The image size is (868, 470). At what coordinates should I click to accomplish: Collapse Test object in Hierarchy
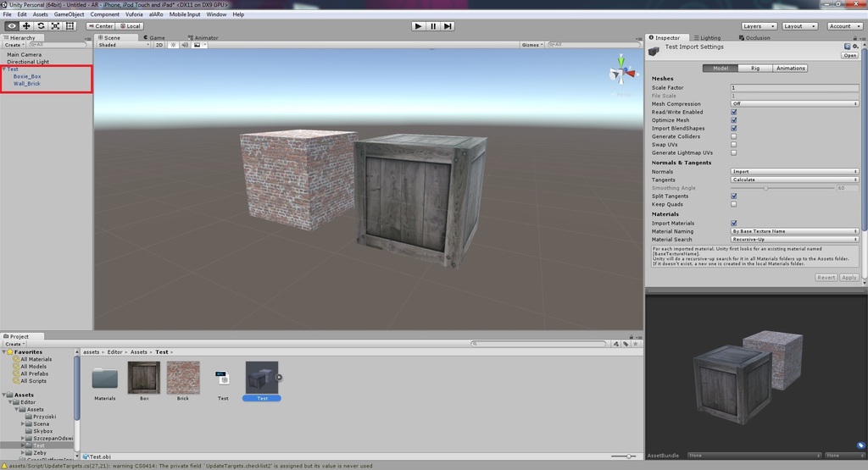coord(4,69)
